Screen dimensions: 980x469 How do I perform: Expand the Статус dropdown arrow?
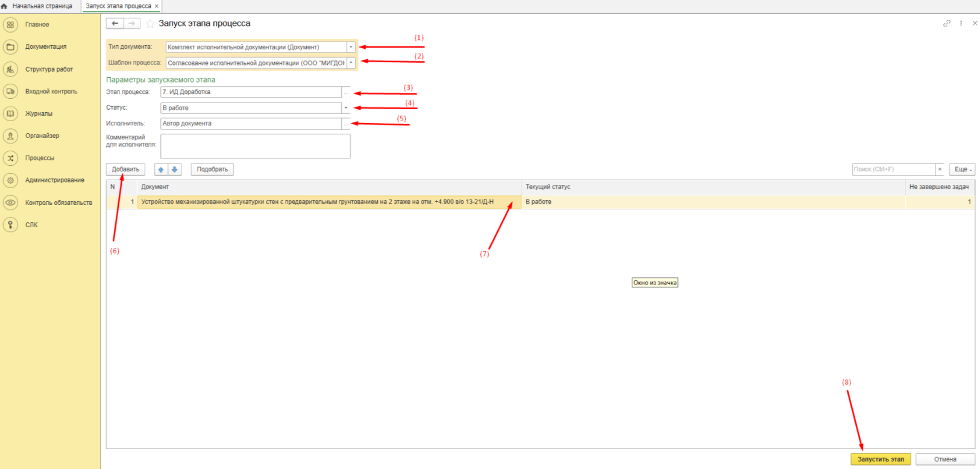[x=346, y=108]
